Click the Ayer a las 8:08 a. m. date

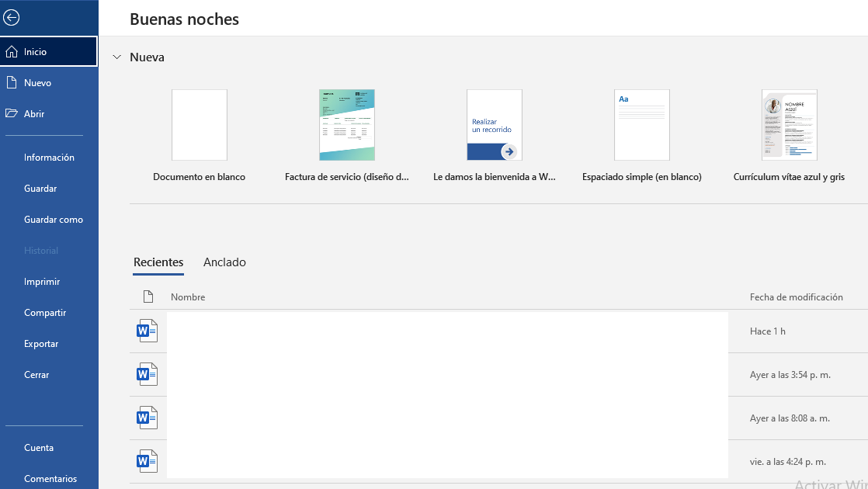pyautogui.click(x=790, y=418)
